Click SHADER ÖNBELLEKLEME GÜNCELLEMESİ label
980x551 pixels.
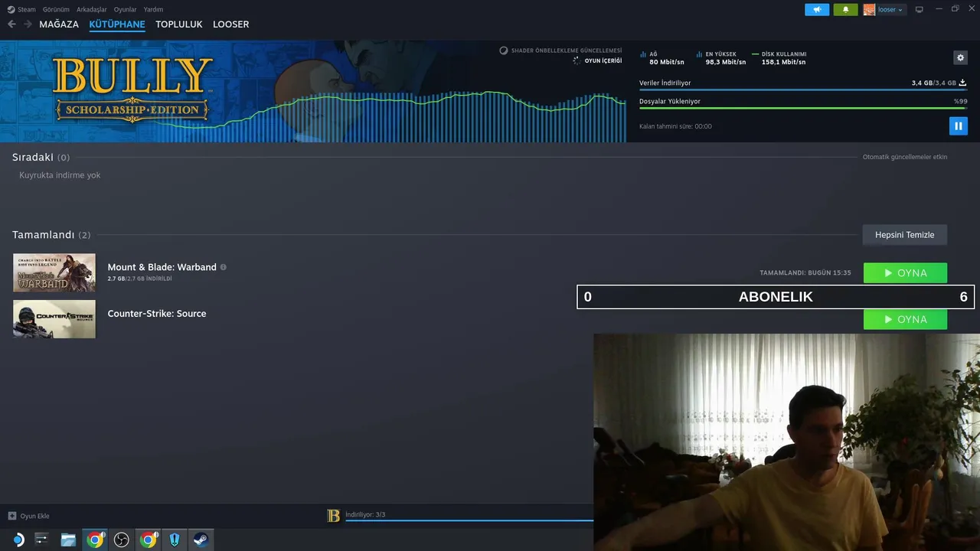pyautogui.click(x=567, y=51)
